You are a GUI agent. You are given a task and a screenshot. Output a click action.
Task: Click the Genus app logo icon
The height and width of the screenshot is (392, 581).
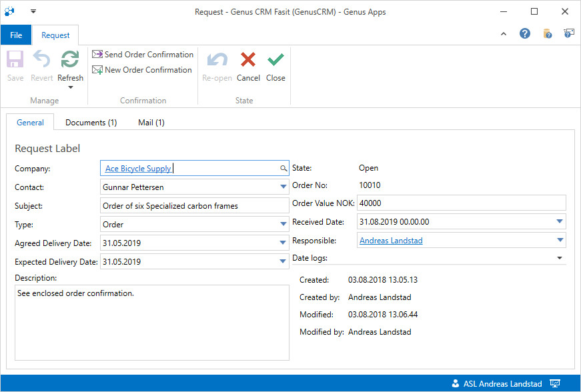pos(9,11)
